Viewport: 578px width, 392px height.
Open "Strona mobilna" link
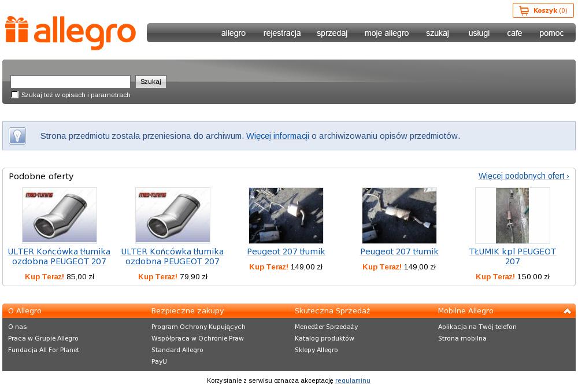462,338
